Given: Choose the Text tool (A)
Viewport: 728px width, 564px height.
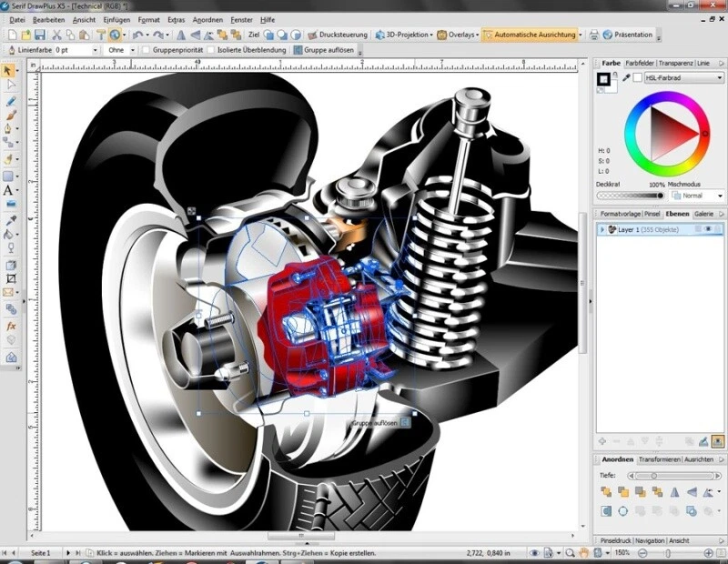Looking at the screenshot, I should (10, 190).
